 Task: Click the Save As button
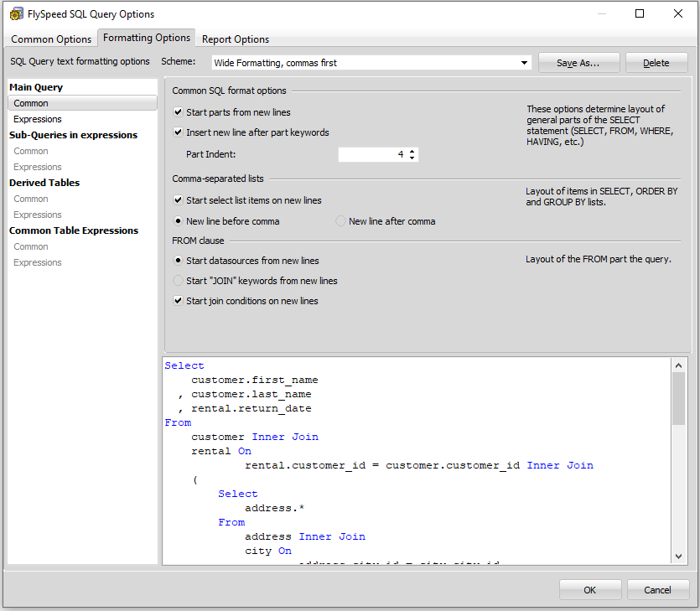pyautogui.click(x=578, y=62)
